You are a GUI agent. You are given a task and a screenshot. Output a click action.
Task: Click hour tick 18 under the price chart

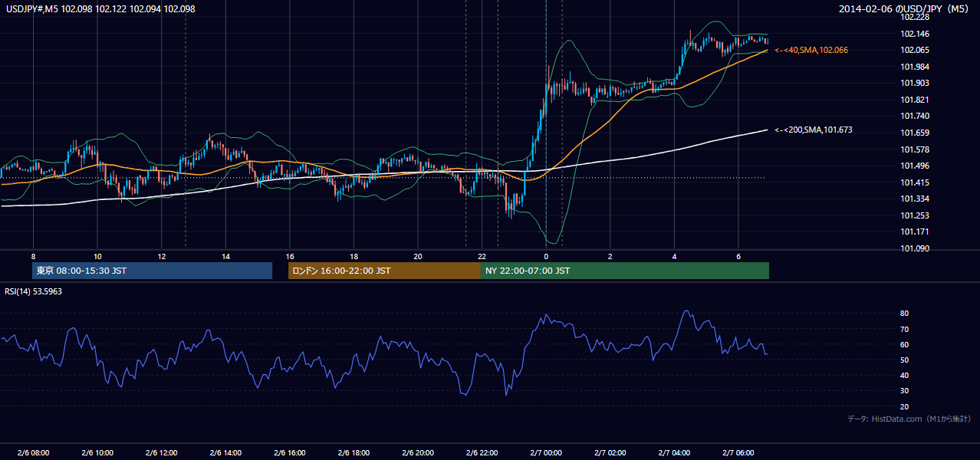tap(354, 257)
